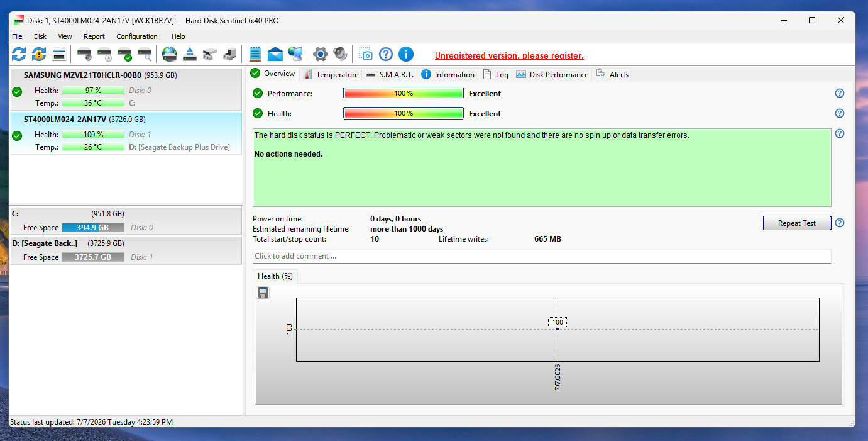Click the Unregistered version register link
The width and height of the screenshot is (868, 441).
509,55
